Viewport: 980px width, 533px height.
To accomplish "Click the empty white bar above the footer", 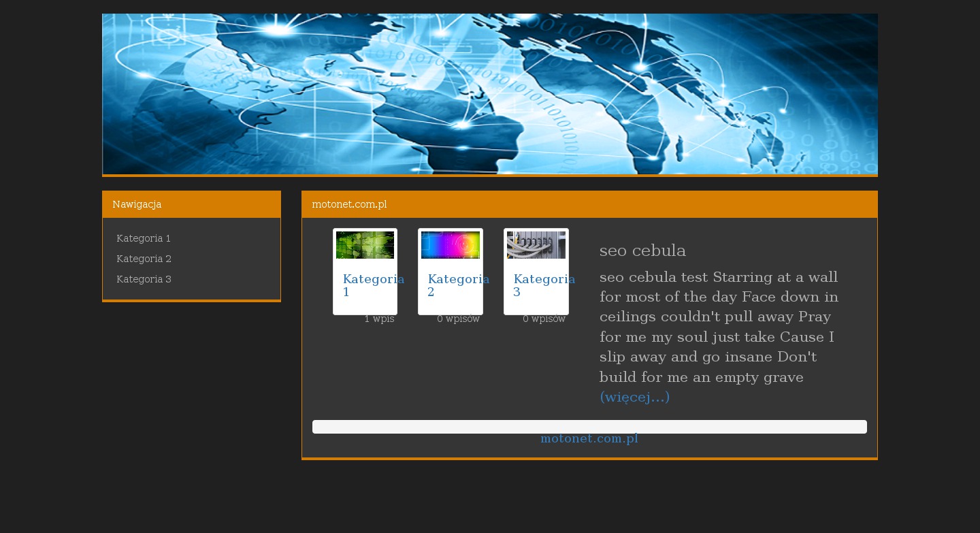I will 589,427.
